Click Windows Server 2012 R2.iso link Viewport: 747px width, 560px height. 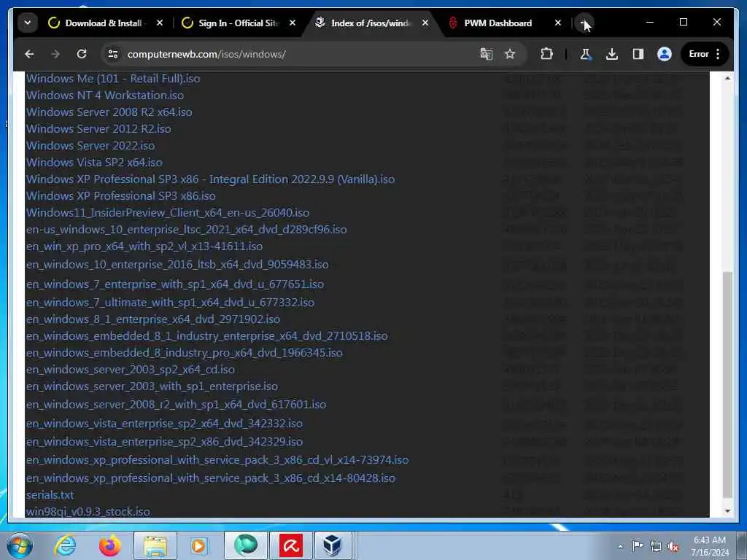pyautogui.click(x=98, y=128)
